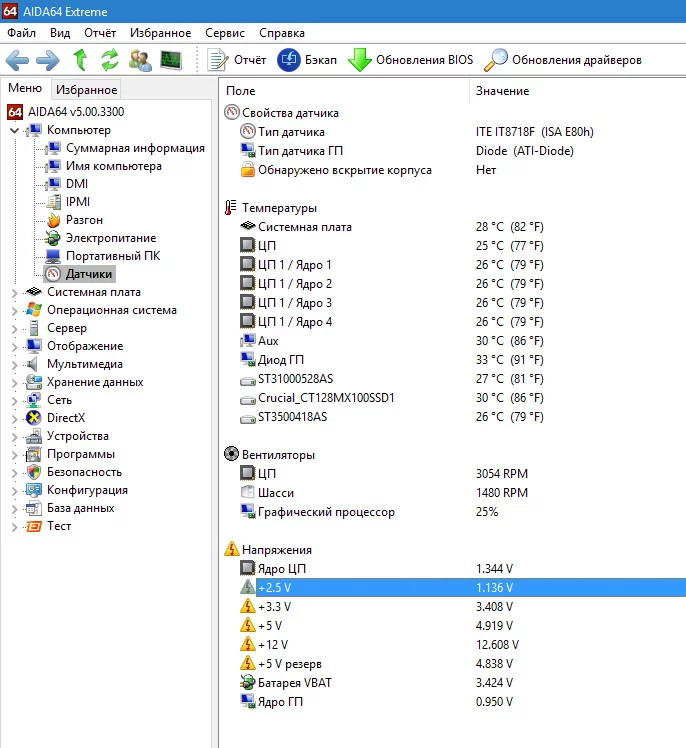Click the Безопасность shield icon
This screenshot has height=748, width=686.
click(34, 472)
